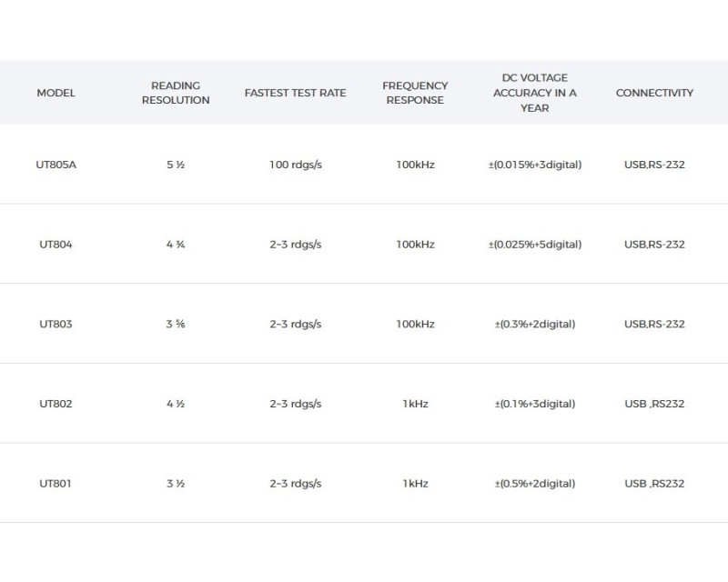Click the ±(0.1%+3digital) accuracy cell
The image size is (728, 582).
(534, 404)
